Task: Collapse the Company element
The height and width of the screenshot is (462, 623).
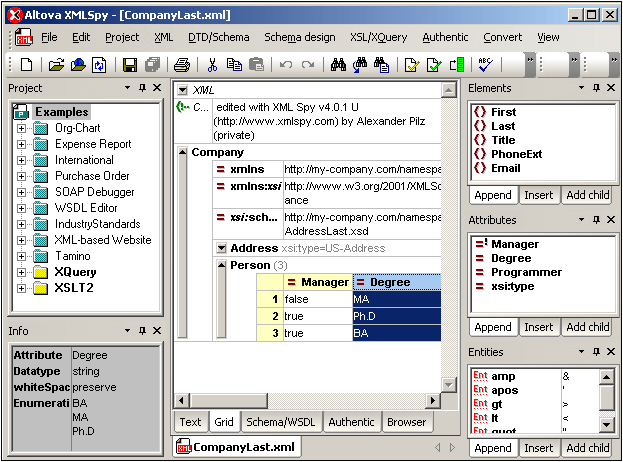Action: (182, 152)
